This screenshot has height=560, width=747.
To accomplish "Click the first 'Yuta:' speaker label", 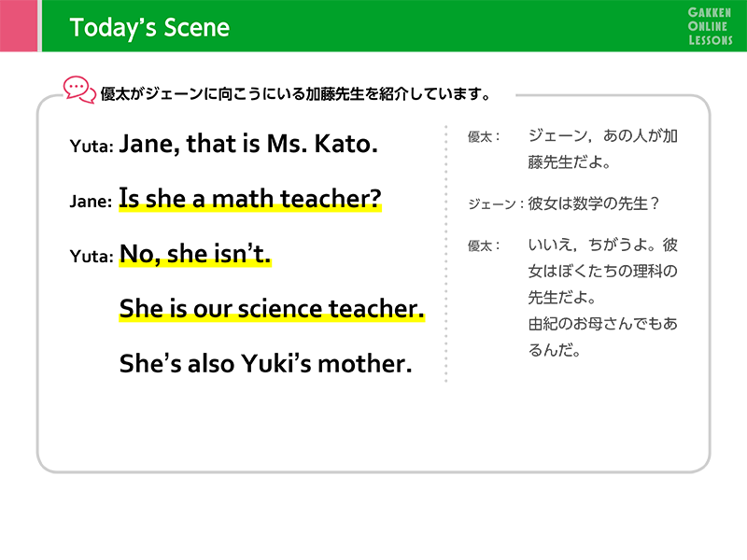I will [92, 147].
